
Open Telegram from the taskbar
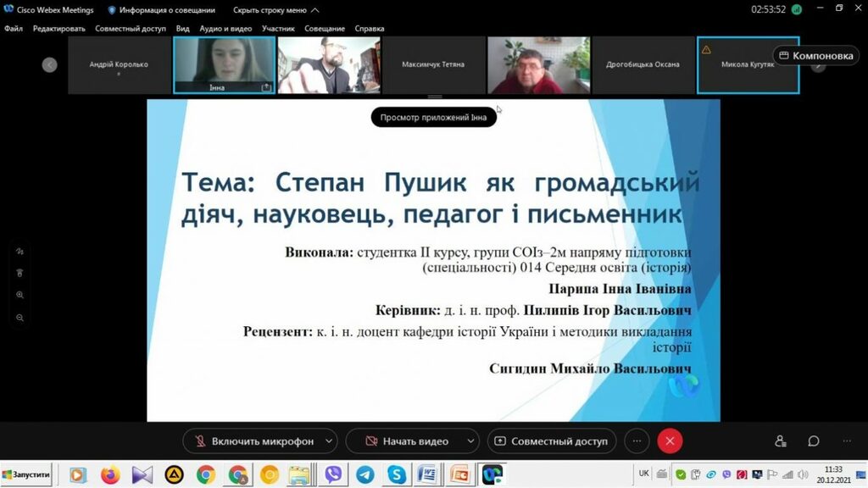(x=364, y=474)
